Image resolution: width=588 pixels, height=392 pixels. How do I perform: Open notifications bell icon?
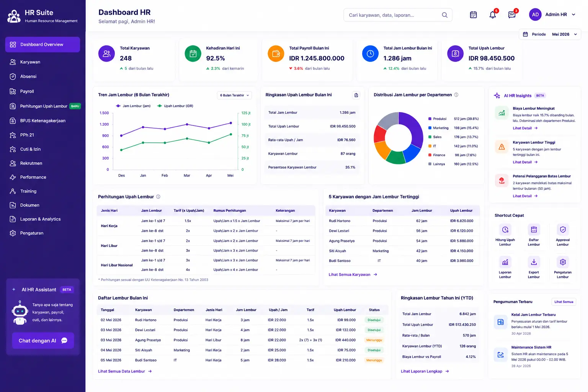click(493, 15)
